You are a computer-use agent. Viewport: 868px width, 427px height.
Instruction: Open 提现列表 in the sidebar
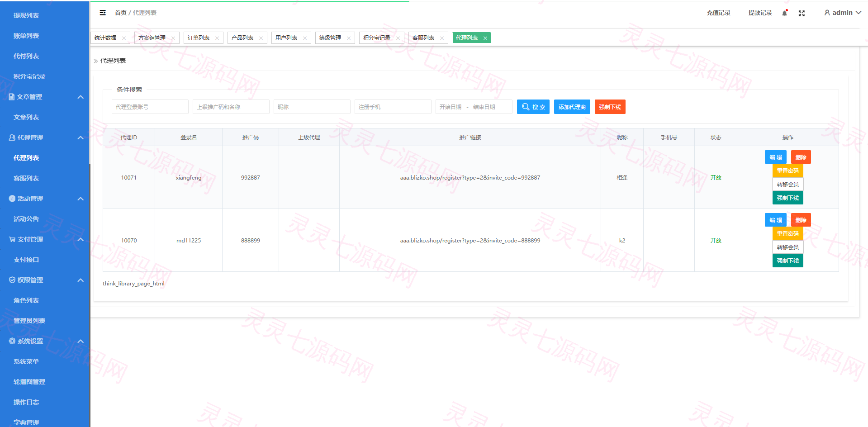coord(45,15)
